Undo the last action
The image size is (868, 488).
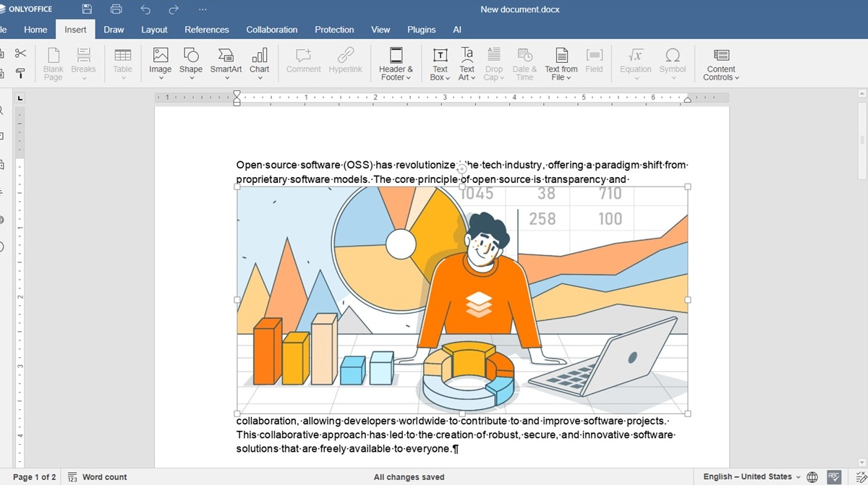(145, 9)
